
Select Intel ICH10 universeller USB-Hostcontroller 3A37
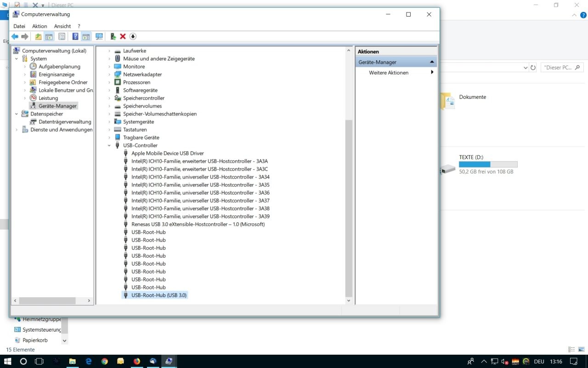tap(200, 201)
